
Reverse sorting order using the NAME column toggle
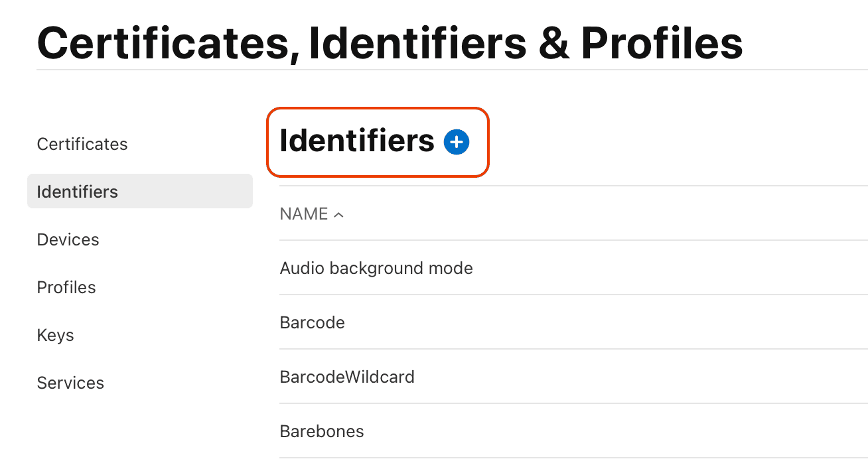click(x=339, y=214)
